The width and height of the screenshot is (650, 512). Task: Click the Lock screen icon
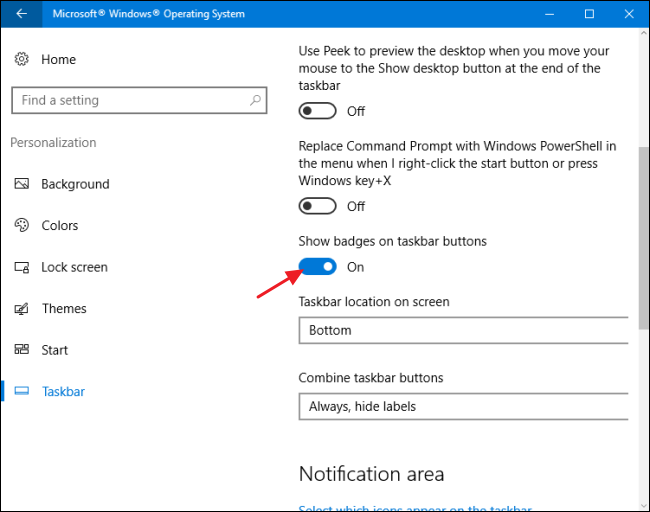coord(22,267)
